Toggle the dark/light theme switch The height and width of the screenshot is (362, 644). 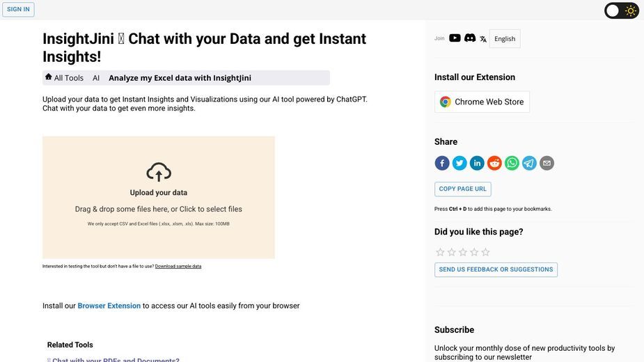click(x=622, y=10)
